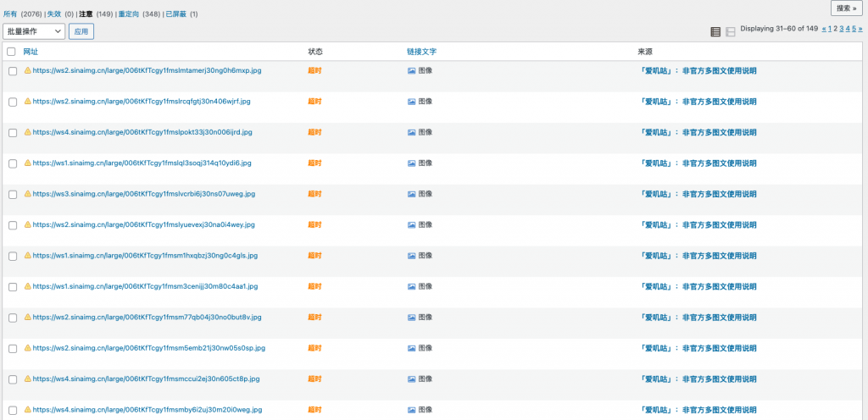Click image icon in the 0ydi6.jpg row
868x420 pixels.
point(412,163)
